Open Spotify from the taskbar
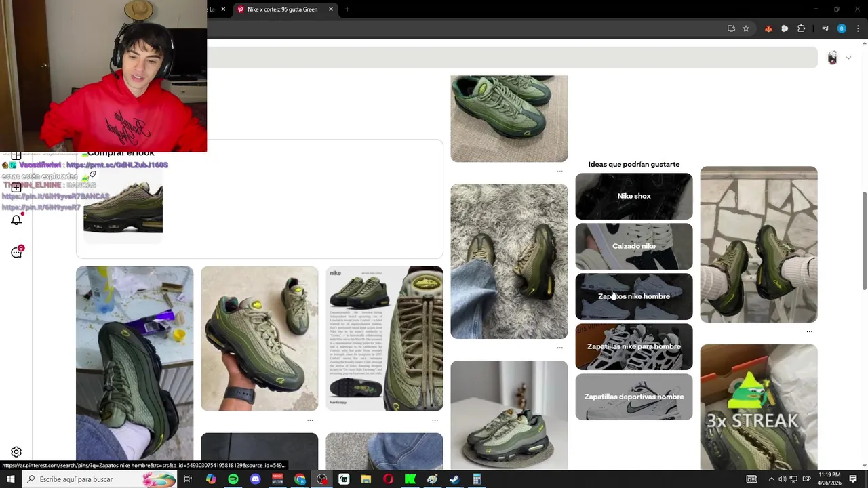The width and height of the screenshot is (868, 488). 233,479
